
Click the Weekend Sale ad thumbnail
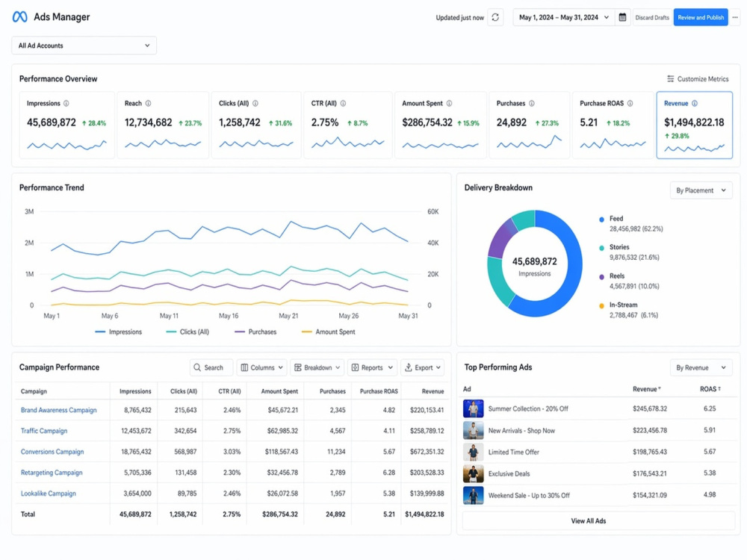[x=473, y=495]
